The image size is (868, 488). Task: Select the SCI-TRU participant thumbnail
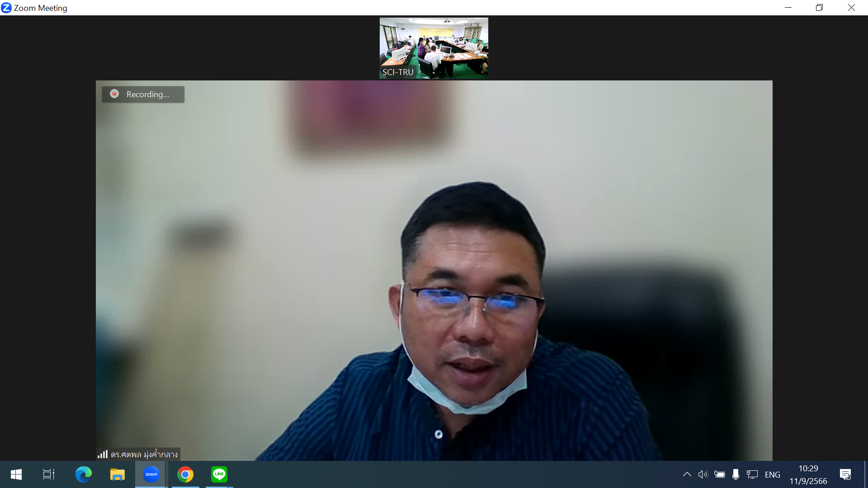click(x=434, y=48)
